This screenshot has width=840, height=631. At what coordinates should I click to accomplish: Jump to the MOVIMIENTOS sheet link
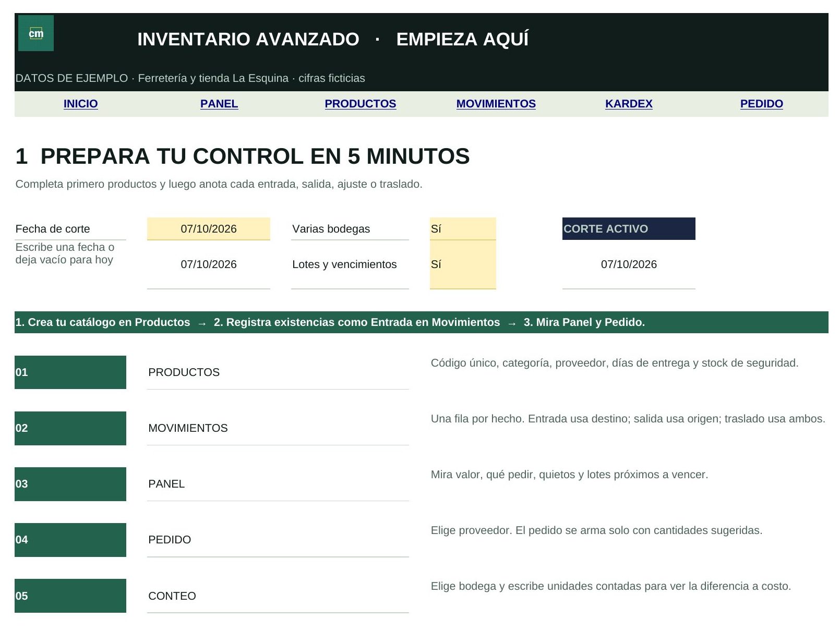point(496,104)
